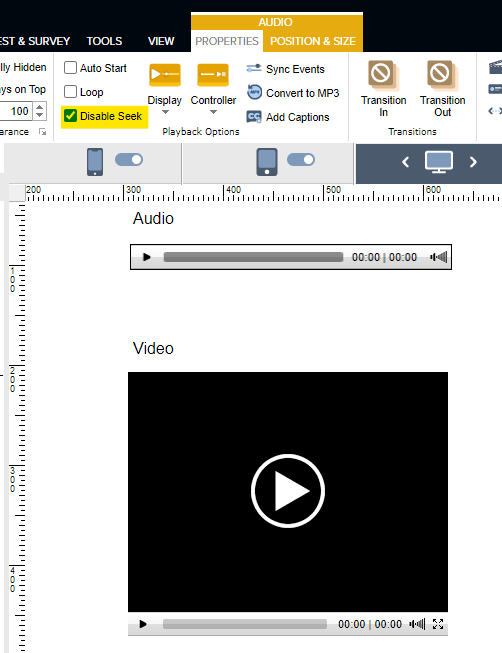
Task: Click the video fullscreen icon
Action: (438, 624)
